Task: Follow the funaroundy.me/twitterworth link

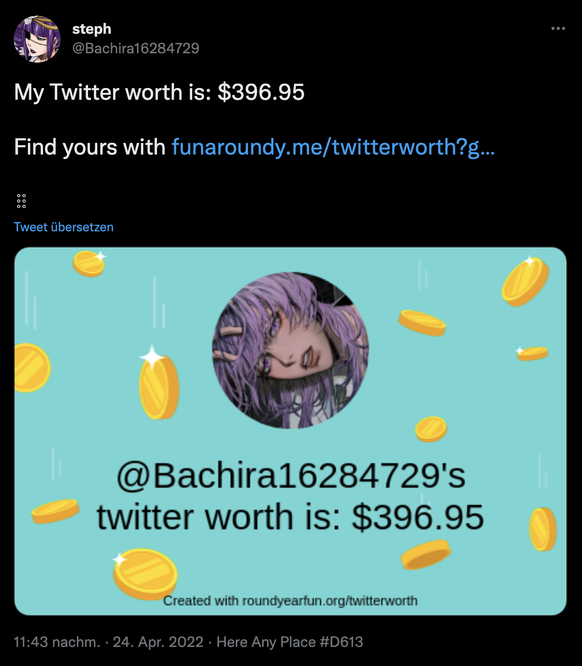Action: coord(333,147)
